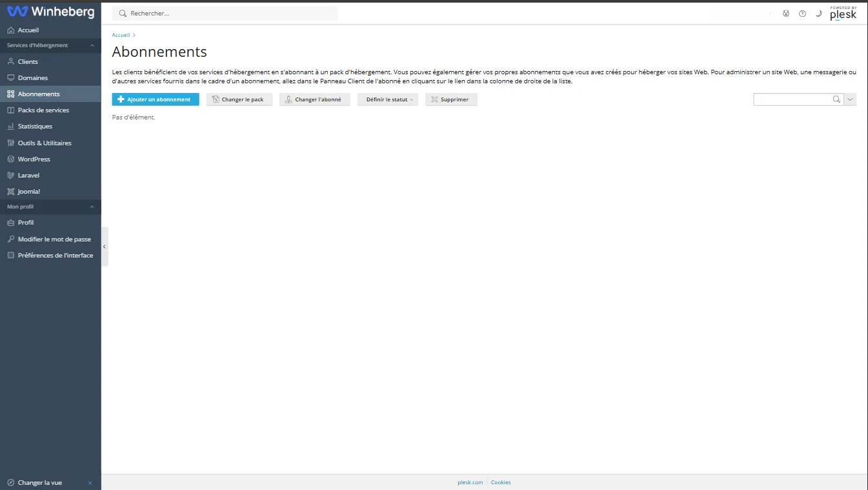Open the colored circles icon beside help

coord(786,13)
